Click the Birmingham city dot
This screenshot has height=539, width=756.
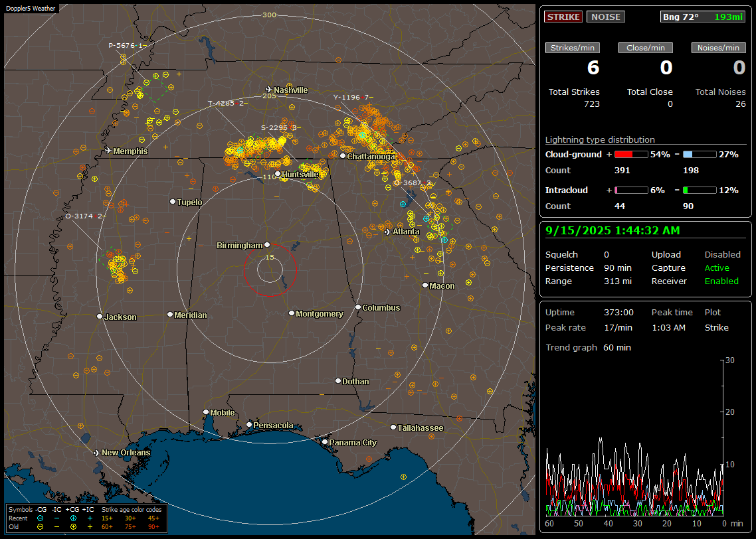click(x=267, y=245)
